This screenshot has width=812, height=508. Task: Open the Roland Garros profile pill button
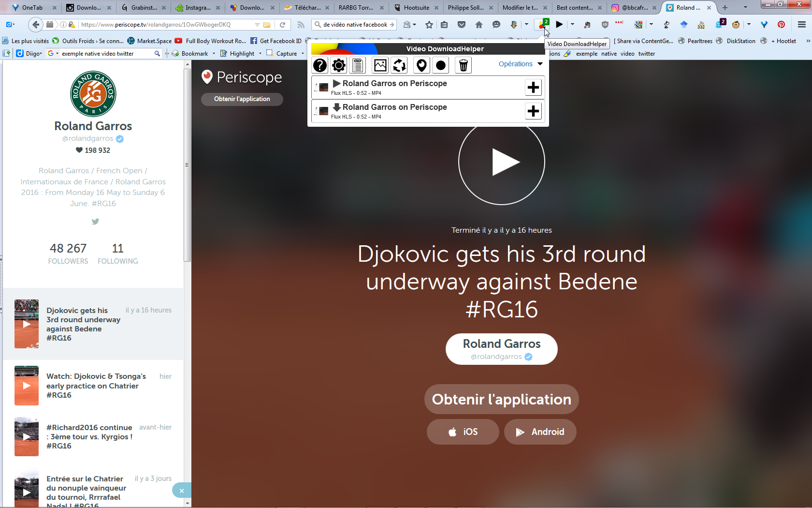[502, 349]
